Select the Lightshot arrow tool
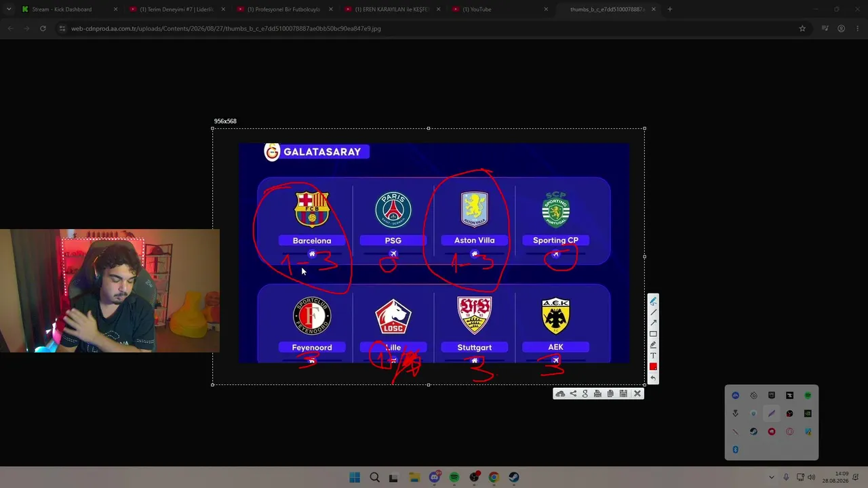Screen dimensions: 868x488 coord(653,323)
